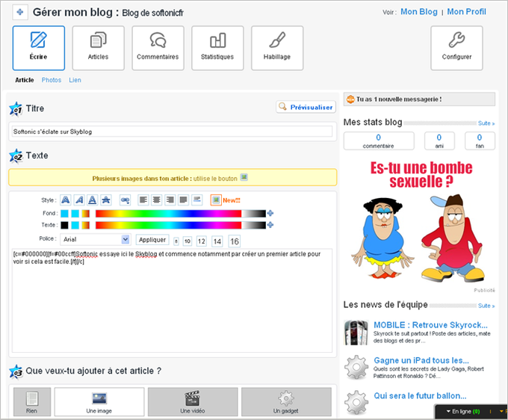Align text to the right
The height and width of the screenshot is (420, 508).
170,200
